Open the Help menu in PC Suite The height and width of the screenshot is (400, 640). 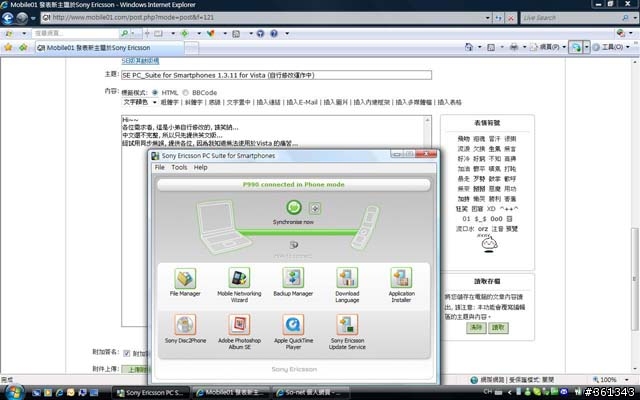pos(200,167)
